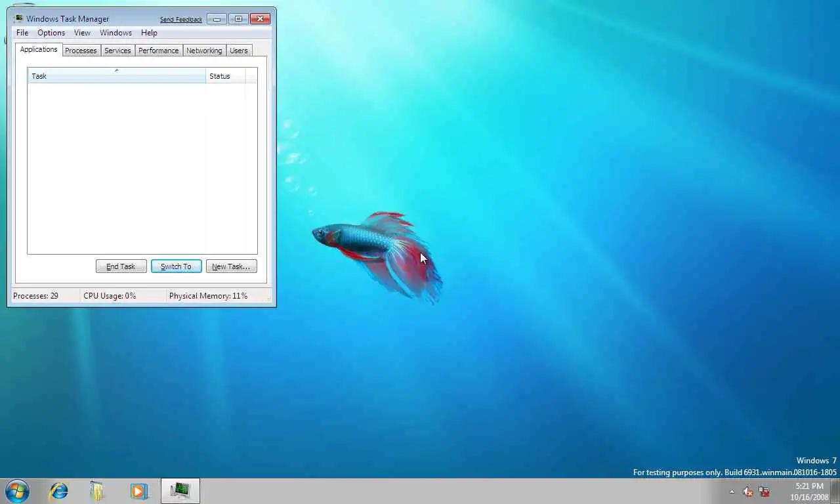
Task: Click the End Task button
Action: (x=121, y=266)
